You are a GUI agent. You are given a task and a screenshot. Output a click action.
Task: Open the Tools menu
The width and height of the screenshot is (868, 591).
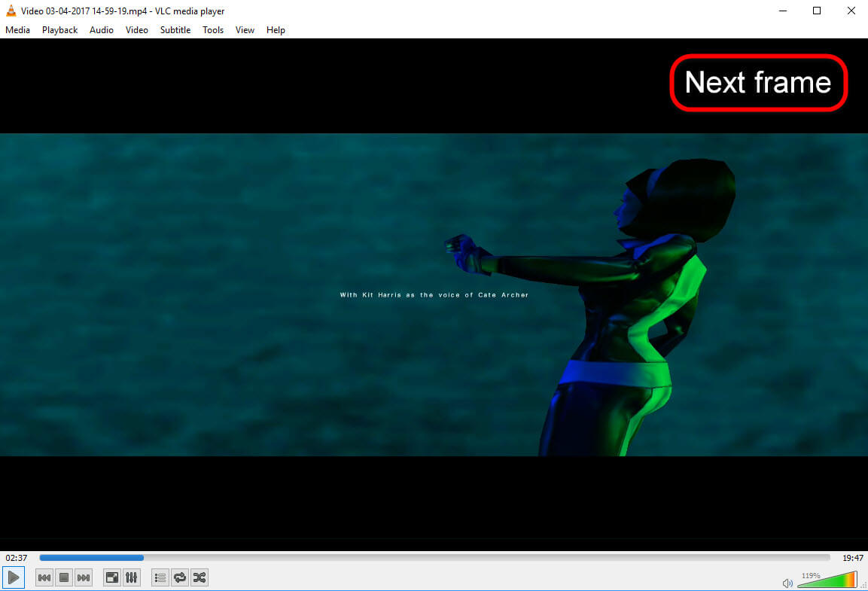coord(213,30)
